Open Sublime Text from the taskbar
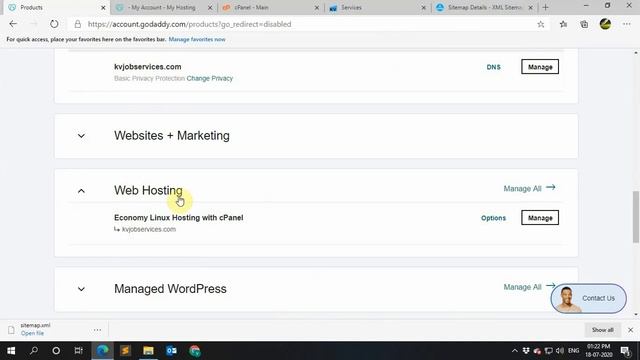 pyautogui.click(x=125, y=351)
